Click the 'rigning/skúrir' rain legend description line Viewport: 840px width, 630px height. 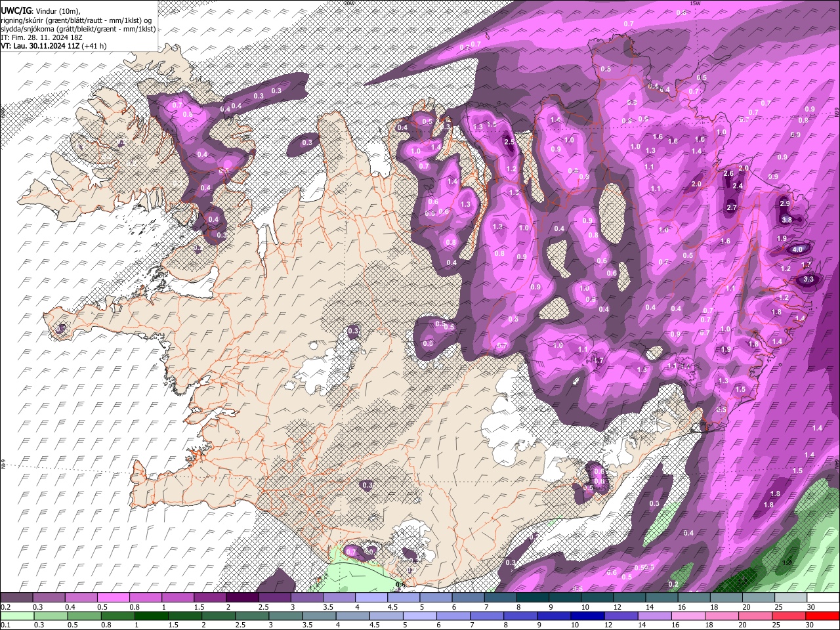[76, 20]
